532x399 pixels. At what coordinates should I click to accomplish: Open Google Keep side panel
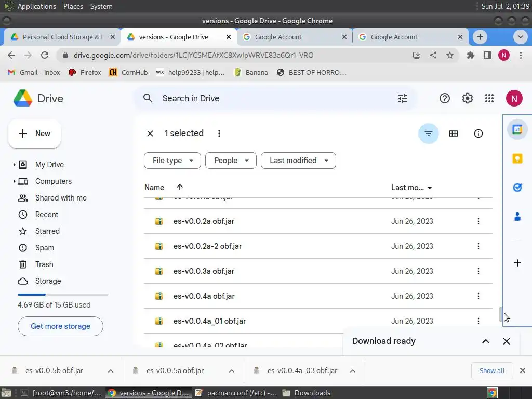(517, 158)
